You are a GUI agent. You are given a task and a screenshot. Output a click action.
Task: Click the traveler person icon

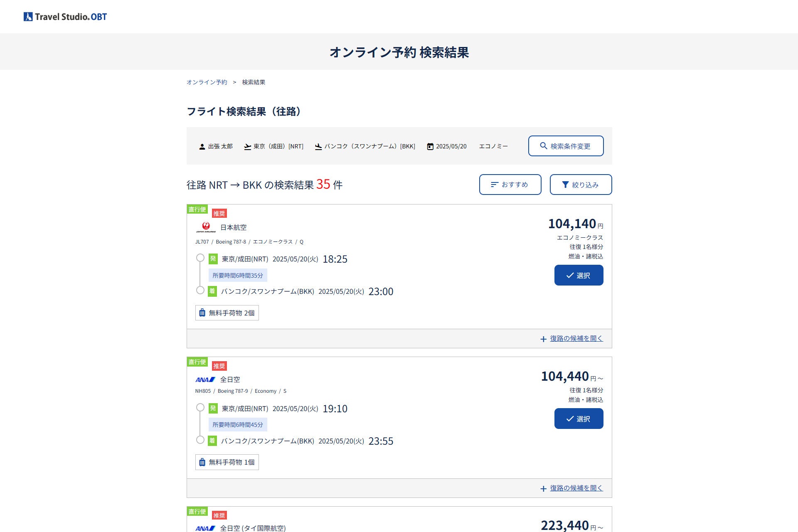202,147
